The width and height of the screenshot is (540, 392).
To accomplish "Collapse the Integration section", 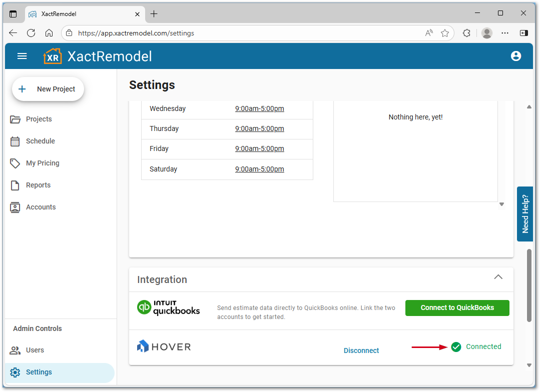I will coord(498,276).
